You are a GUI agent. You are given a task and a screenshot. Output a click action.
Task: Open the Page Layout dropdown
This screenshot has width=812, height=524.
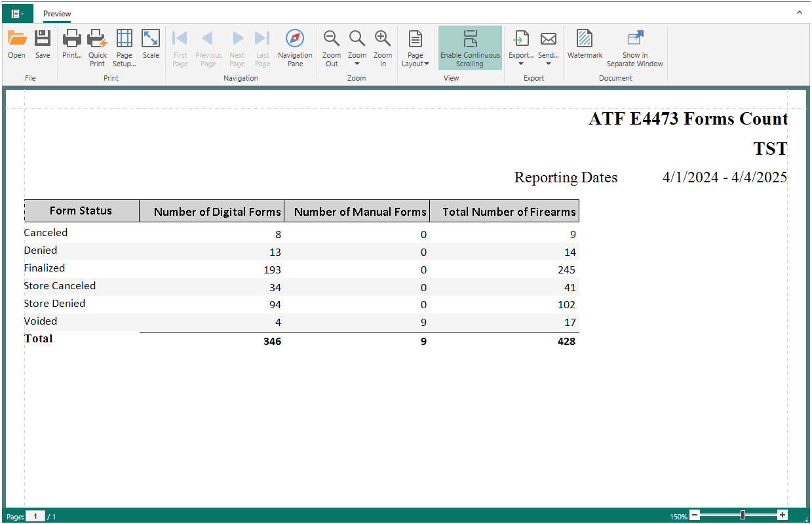tap(416, 48)
